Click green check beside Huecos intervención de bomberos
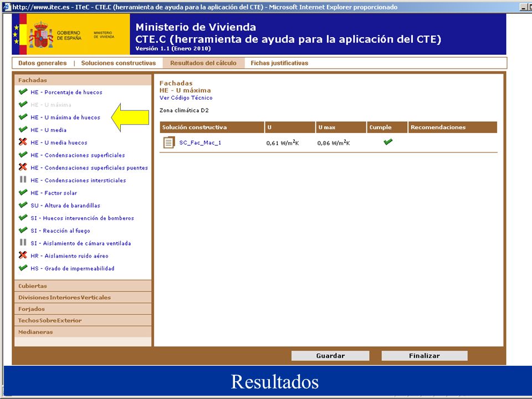Viewport: 532px width, 399px height. pos(23,217)
